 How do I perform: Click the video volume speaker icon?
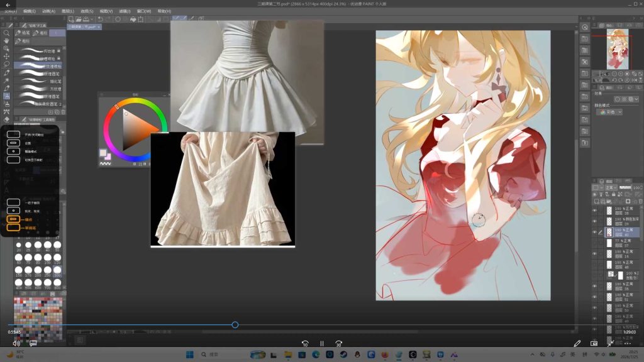coord(16,343)
